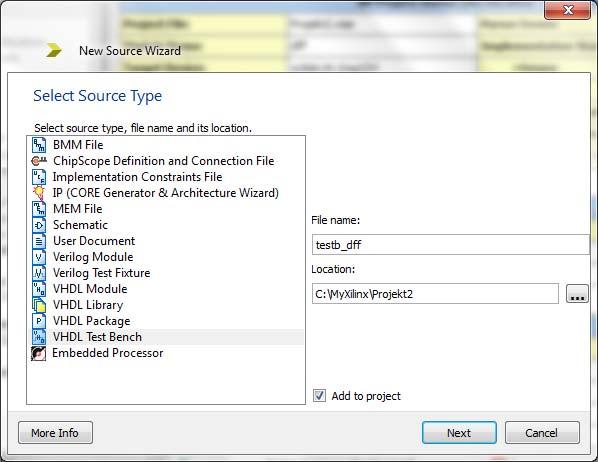
Task: Uncheck the Add to project checkbox
Action: click(x=319, y=396)
